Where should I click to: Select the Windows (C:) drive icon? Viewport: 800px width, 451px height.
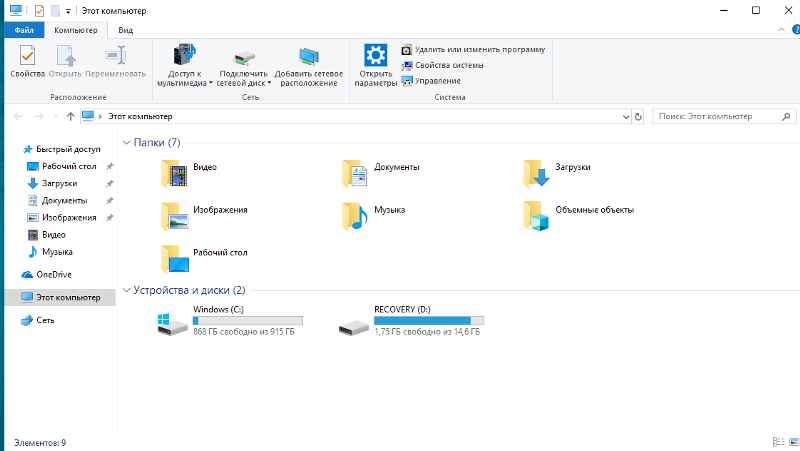(172, 324)
